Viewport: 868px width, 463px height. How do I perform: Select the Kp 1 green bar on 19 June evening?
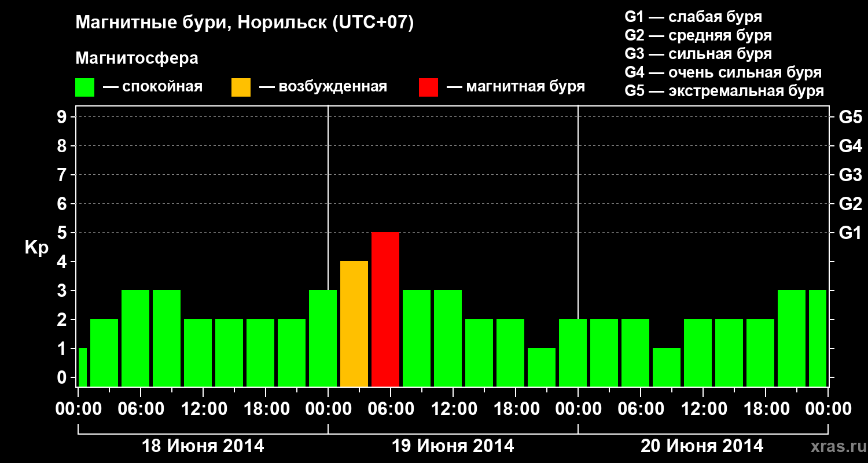click(x=542, y=367)
